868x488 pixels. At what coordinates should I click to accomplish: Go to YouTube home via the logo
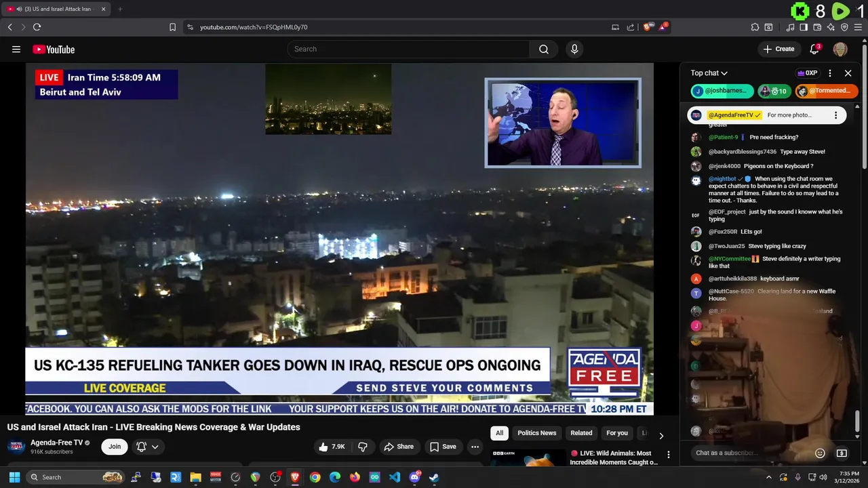(54, 49)
